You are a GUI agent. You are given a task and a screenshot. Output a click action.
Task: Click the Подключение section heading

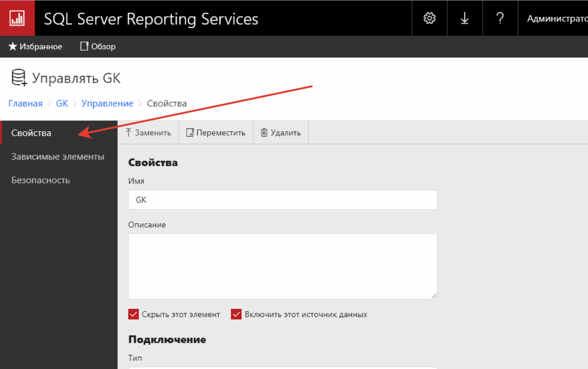(x=167, y=340)
